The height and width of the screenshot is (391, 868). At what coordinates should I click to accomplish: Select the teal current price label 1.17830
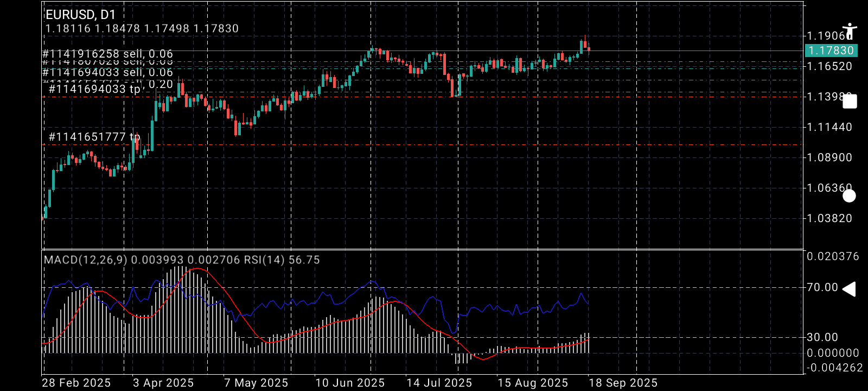pyautogui.click(x=831, y=51)
